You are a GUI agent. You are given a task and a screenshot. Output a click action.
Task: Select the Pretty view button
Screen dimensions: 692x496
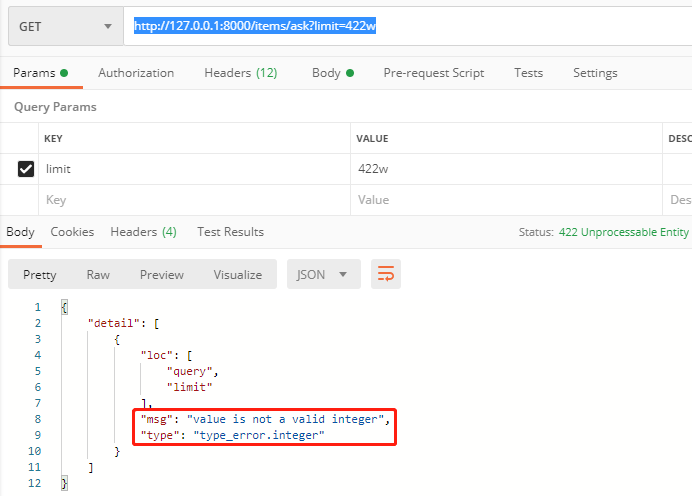[40, 274]
